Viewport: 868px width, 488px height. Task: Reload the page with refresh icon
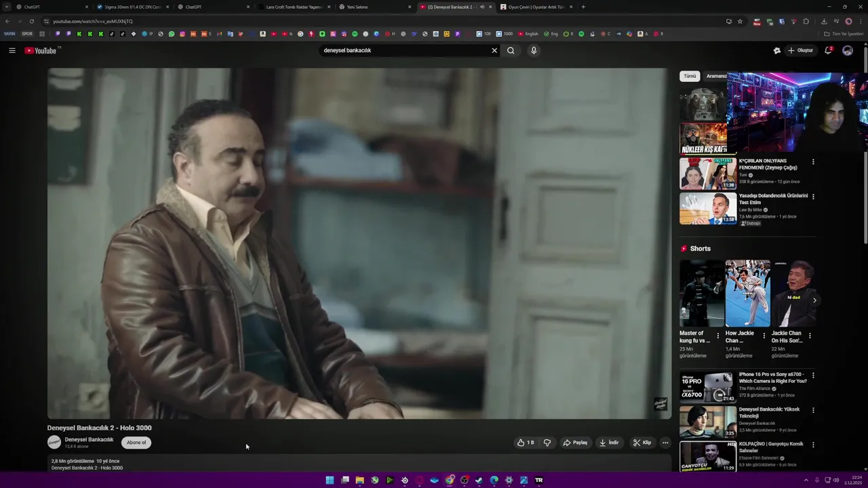pos(31,21)
